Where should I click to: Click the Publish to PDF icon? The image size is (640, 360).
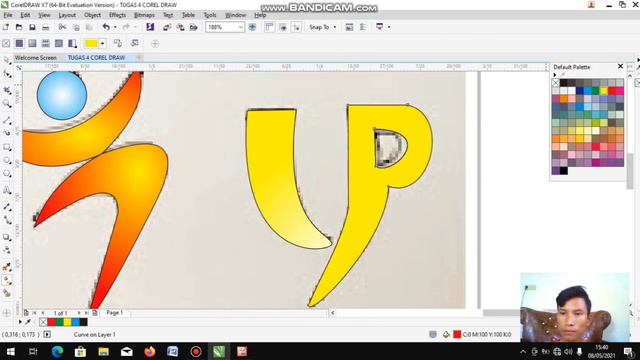tap(193, 27)
